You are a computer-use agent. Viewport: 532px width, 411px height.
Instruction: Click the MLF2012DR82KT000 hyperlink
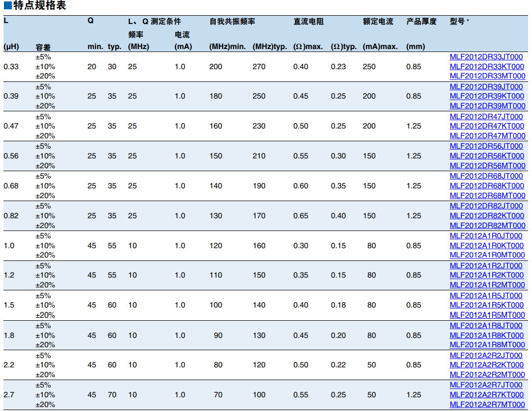point(487,215)
